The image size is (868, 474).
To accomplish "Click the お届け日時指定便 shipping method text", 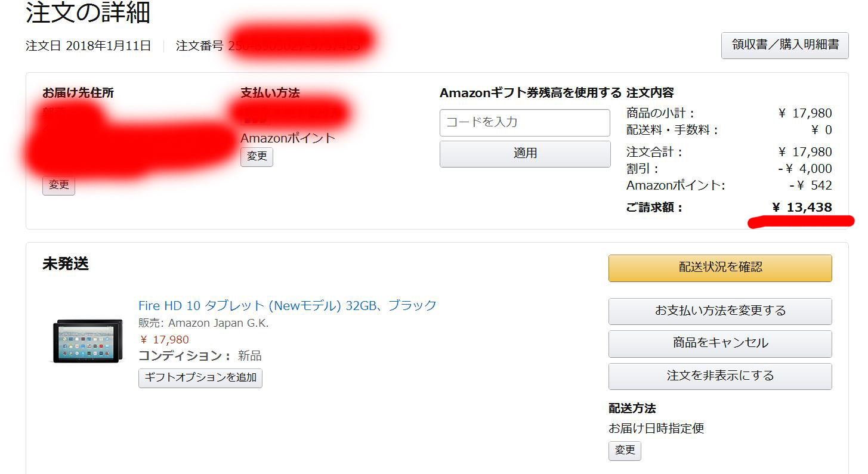I will click(x=656, y=428).
